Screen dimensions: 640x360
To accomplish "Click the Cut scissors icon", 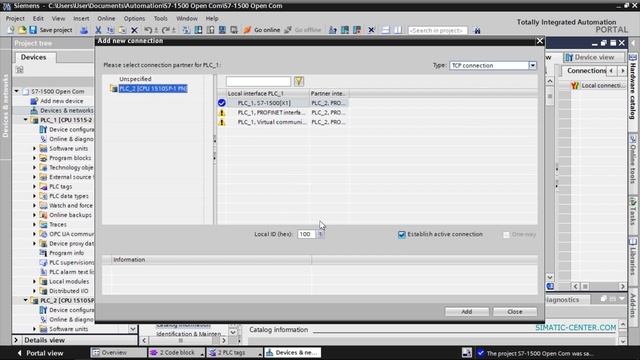I will [x=98, y=30].
